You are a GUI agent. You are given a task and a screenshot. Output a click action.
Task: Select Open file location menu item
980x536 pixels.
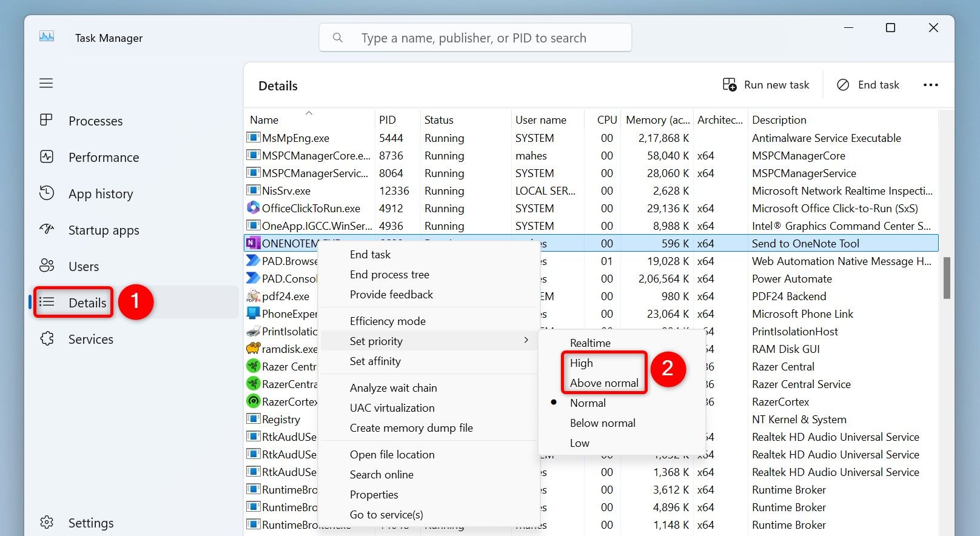392,455
